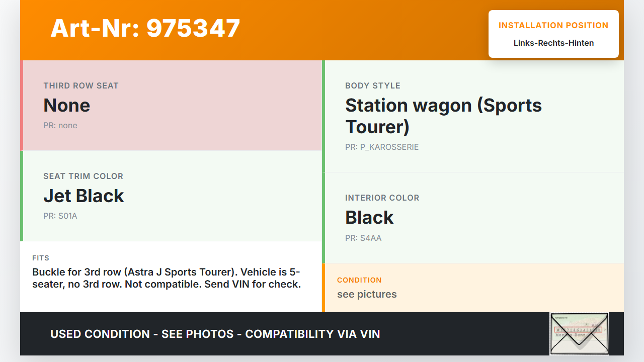The height and width of the screenshot is (362, 644).
Task: Click the 3rd row buckle compatibility note
Action: pos(167,278)
